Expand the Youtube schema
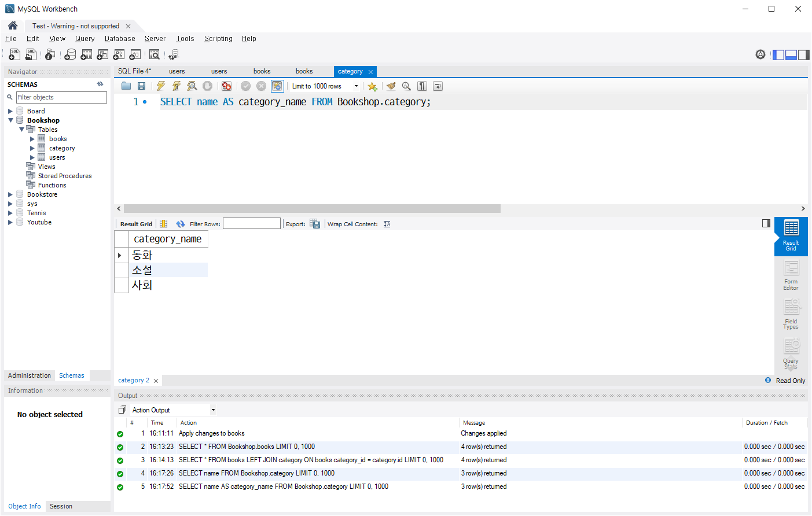This screenshot has width=812, height=516. (10, 222)
